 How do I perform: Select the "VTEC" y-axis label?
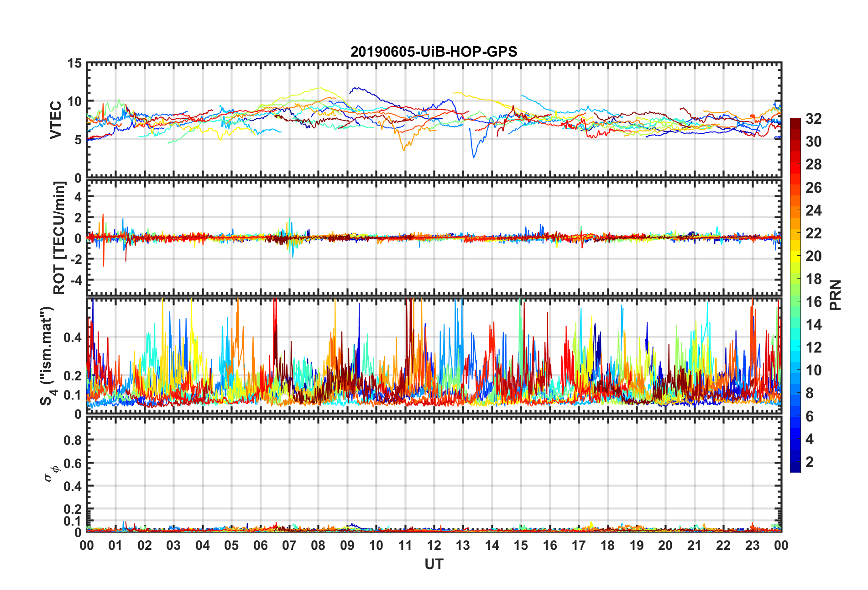pyautogui.click(x=56, y=120)
